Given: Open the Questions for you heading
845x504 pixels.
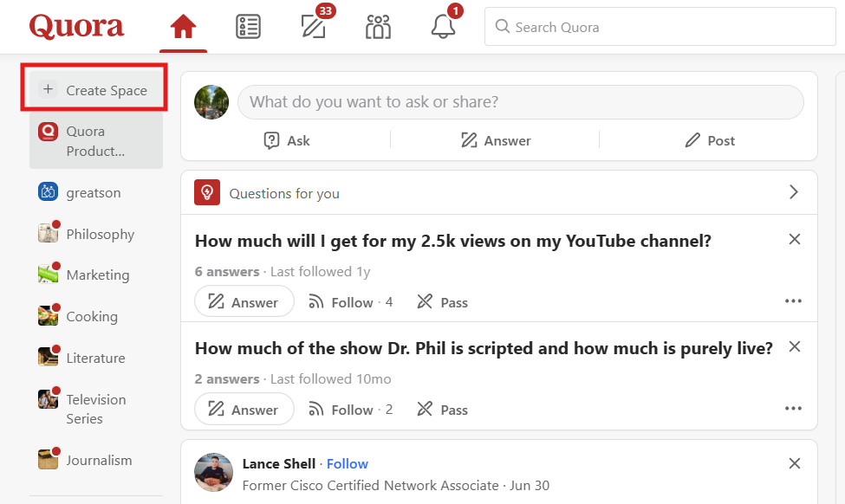Looking at the screenshot, I should click(284, 193).
